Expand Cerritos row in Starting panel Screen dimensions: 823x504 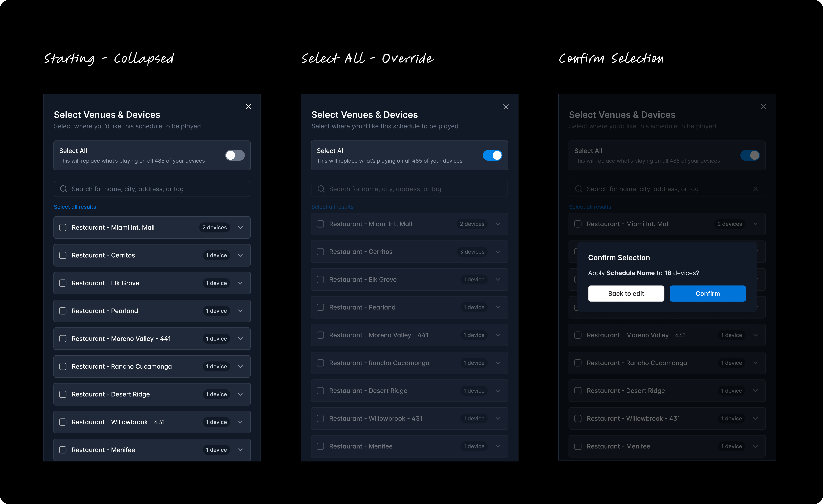(241, 255)
